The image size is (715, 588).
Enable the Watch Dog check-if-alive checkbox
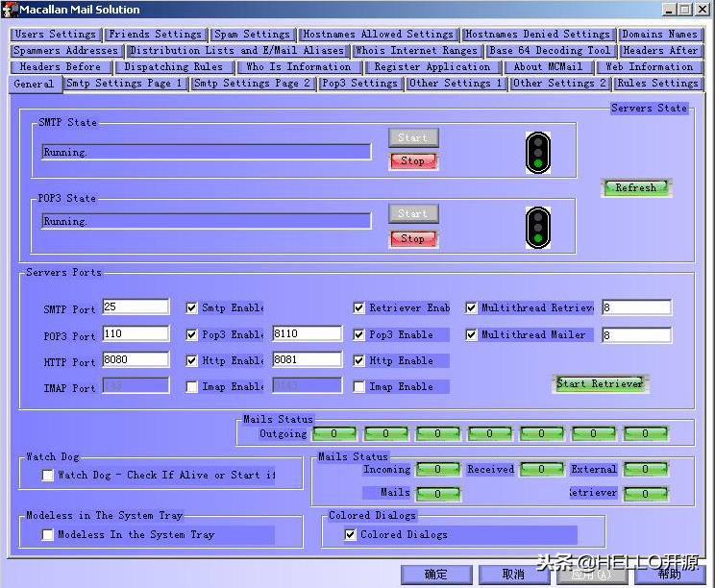[x=47, y=476]
